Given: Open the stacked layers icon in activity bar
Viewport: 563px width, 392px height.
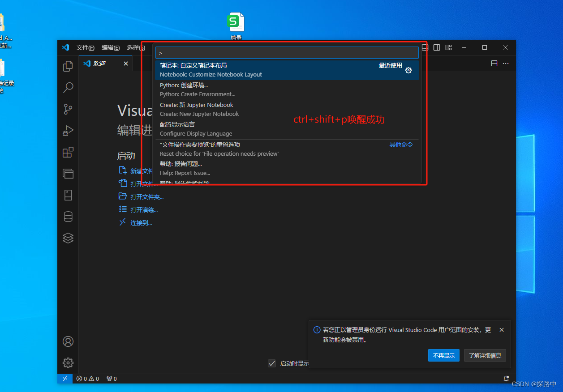Looking at the screenshot, I should [68, 238].
